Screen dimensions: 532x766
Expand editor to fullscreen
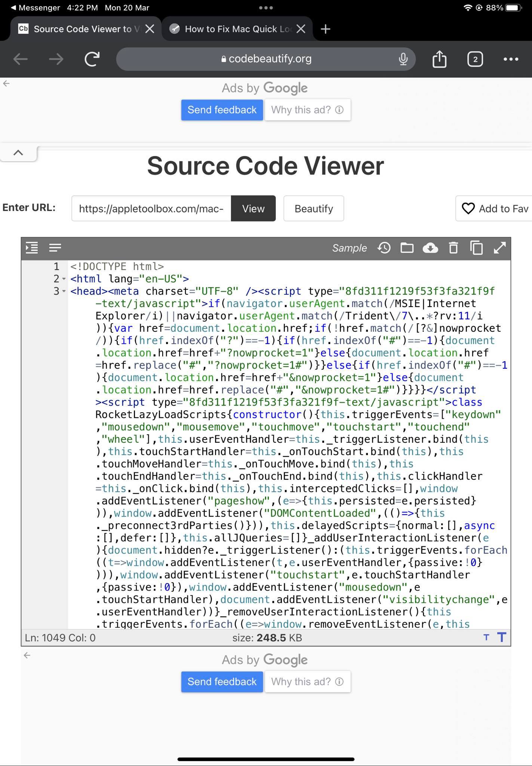point(499,248)
